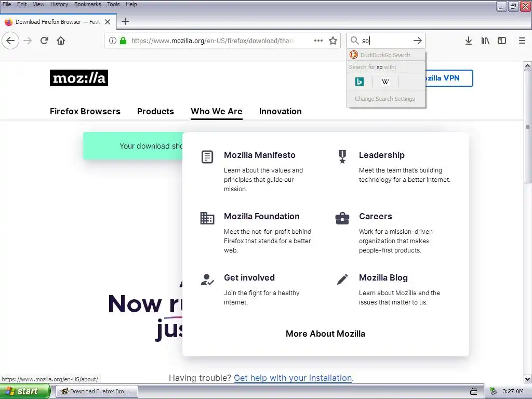This screenshot has width=532, height=399.
Task: Open the Help menu
Action: coord(131,4)
